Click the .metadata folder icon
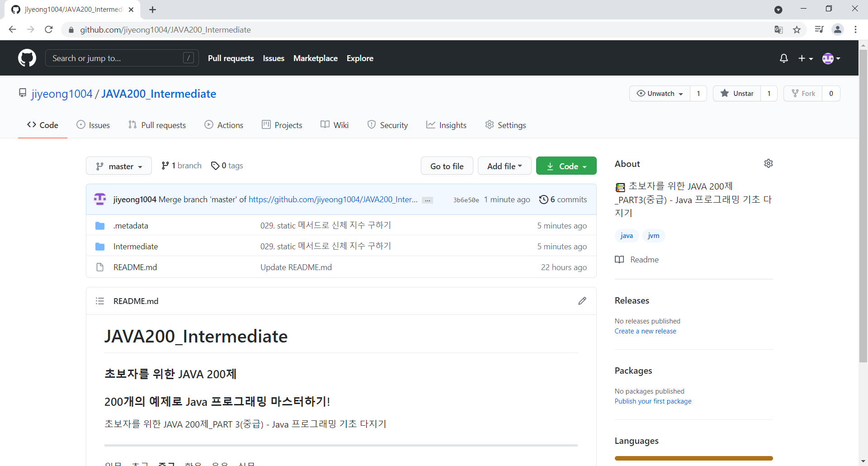The image size is (868, 466). (100, 225)
